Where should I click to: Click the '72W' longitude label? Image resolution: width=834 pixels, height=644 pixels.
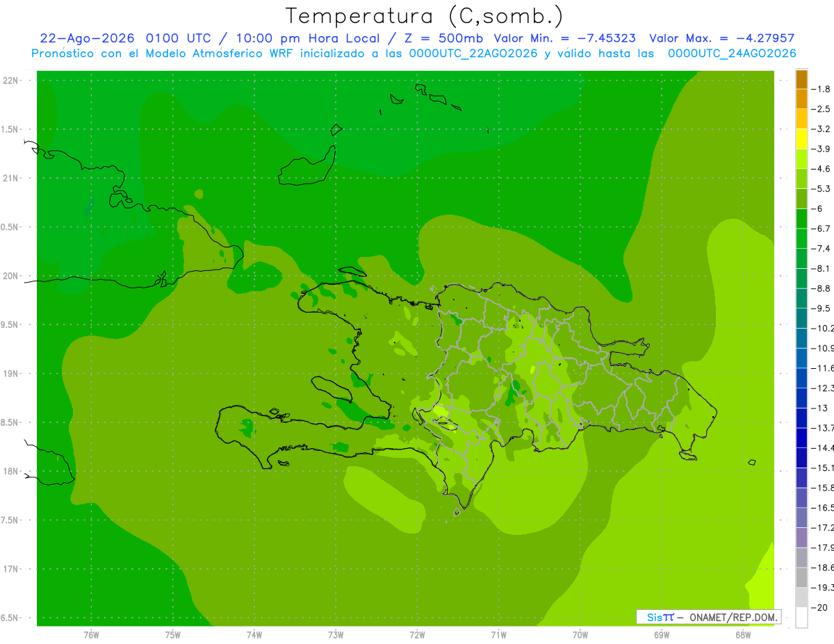(418, 636)
